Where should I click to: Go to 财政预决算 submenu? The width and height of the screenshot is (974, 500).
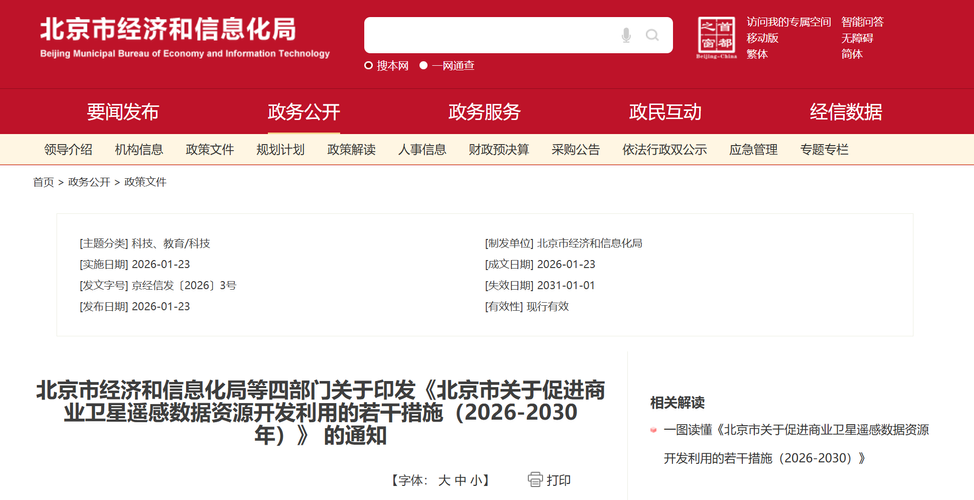pos(499,150)
